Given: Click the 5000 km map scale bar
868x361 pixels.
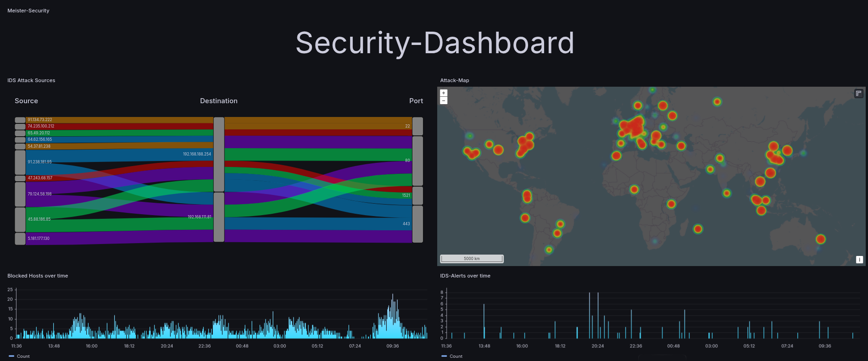Looking at the screenshot, I should pyautogui.click(x=472, y=259).
